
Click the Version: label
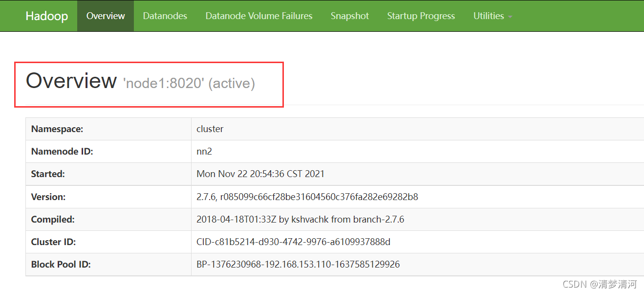coord(48,197)
